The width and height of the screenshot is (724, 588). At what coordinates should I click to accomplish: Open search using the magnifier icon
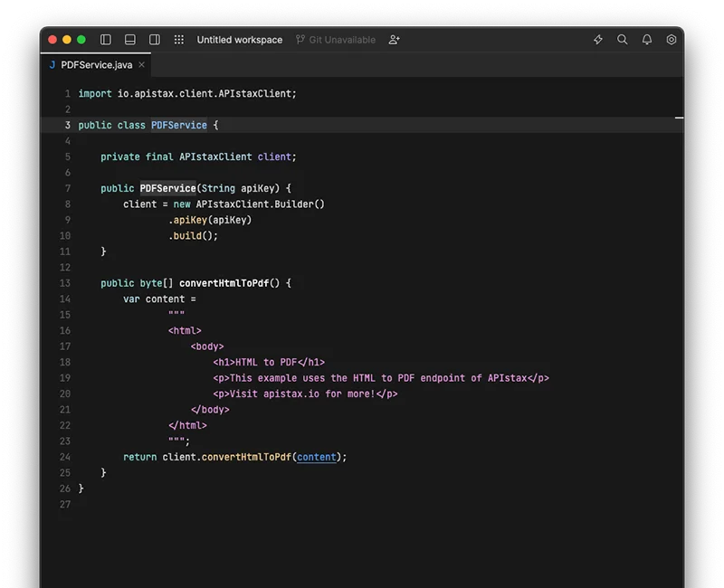click(622, 40)
